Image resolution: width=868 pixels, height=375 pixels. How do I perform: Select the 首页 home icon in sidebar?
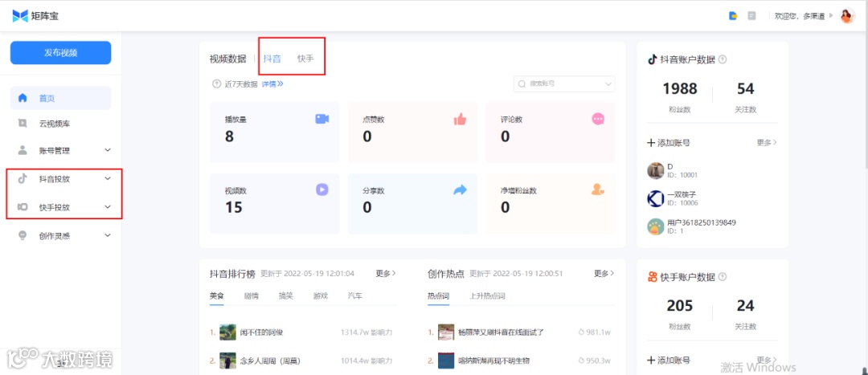pos(23,99)
